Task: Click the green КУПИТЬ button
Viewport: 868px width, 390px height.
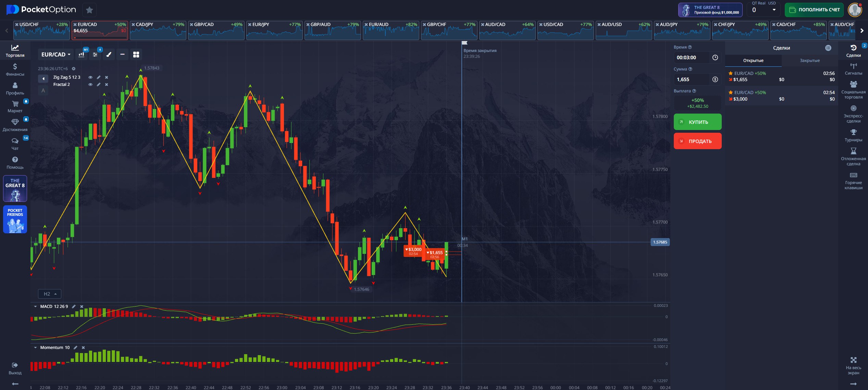Action: pyautogui.click(x=697, y=122)
